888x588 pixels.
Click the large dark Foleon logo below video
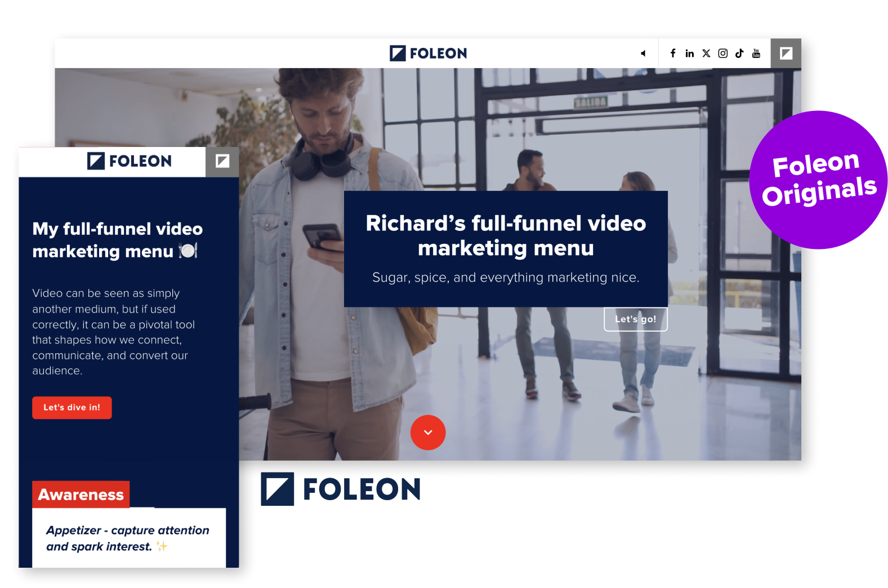click(341, 489)
